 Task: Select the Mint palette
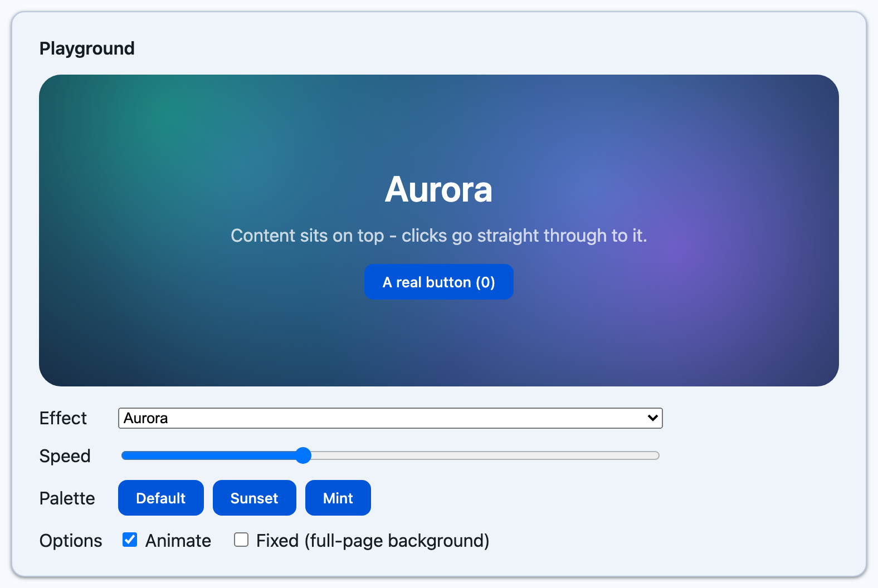click(x=338, y=498)
